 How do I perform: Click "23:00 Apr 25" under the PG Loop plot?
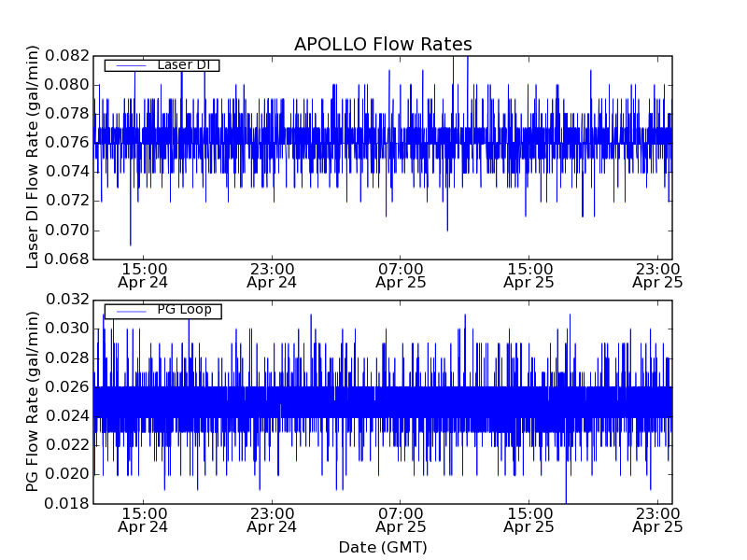click(x=657, y=520)
